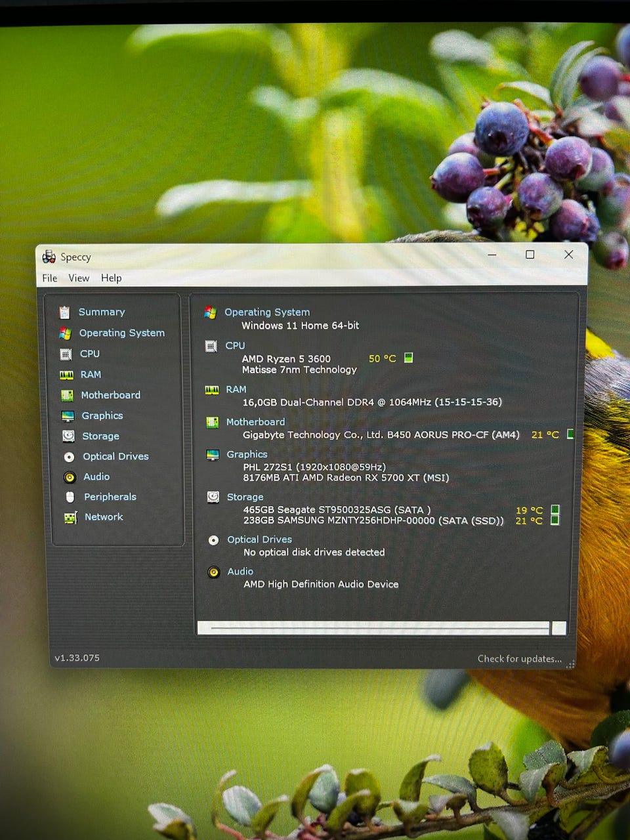Click the motherboard temperature indicator beside 21 °C
This screenshot has width=630, height=840.
570,434
